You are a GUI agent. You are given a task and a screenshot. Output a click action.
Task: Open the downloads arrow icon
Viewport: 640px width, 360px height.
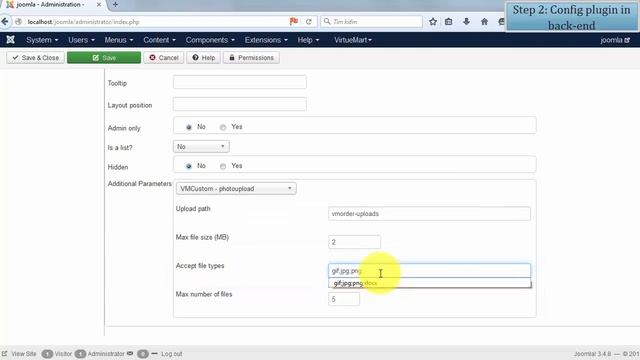466,22
